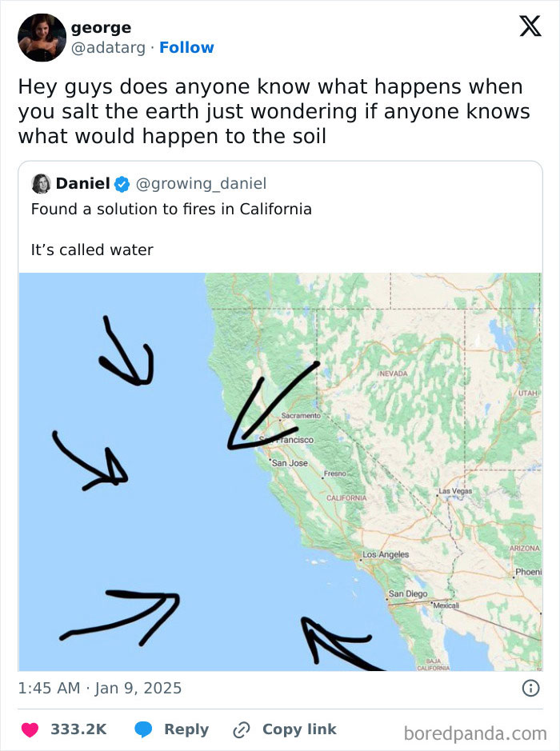Click the Reply speech bubble icon
Viewport: 560px width, 751px height.
pyautogui.click(x=144, y=729)
